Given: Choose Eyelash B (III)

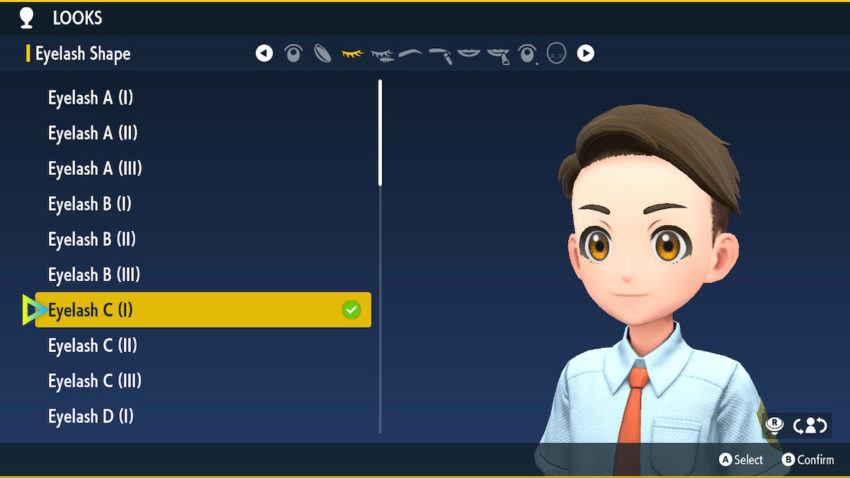Looking at the screenshot, I should click(203, 275).
